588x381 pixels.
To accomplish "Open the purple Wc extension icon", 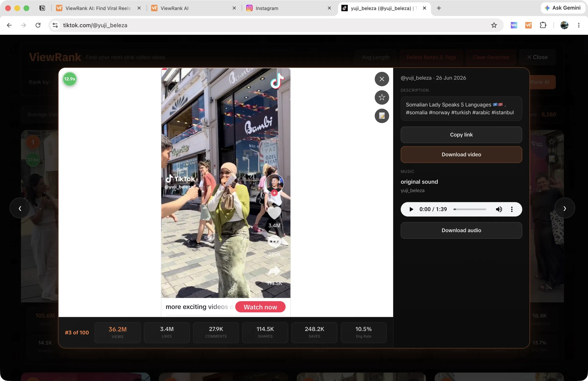I will (x=514, y=25).
